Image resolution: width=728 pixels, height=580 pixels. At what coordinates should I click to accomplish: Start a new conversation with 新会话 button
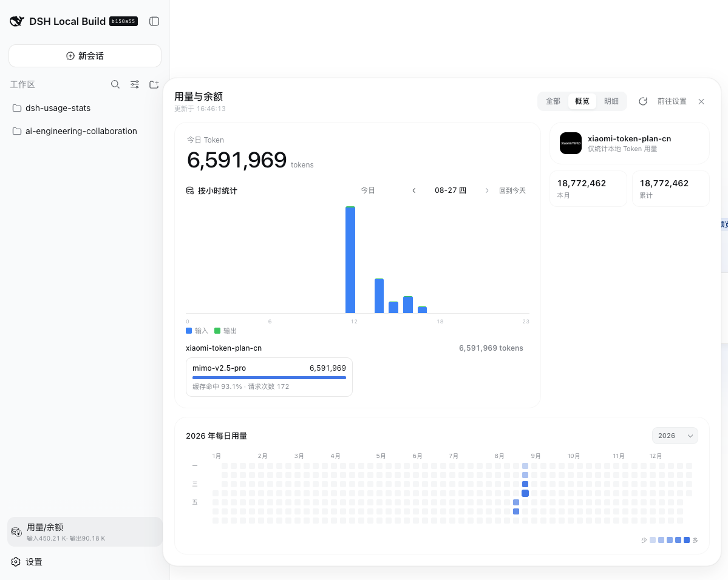(85, 56)
